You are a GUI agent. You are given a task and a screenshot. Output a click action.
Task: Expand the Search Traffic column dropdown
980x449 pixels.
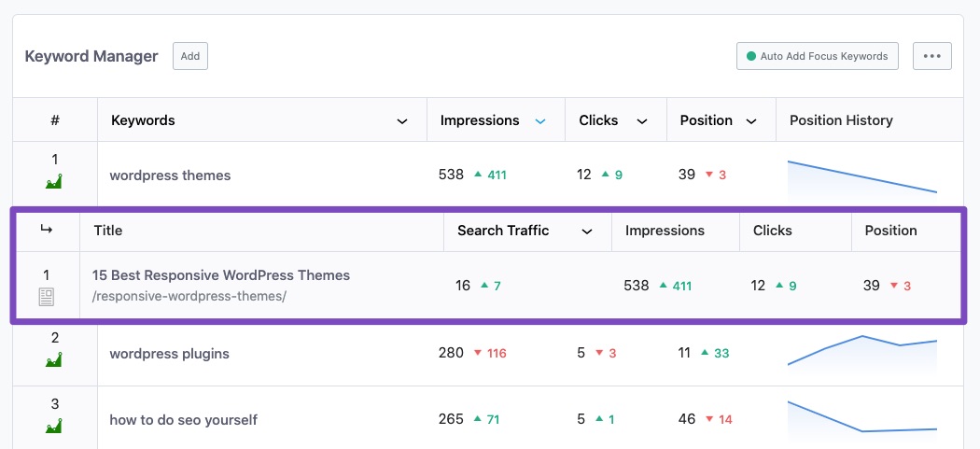coord(587,232)
